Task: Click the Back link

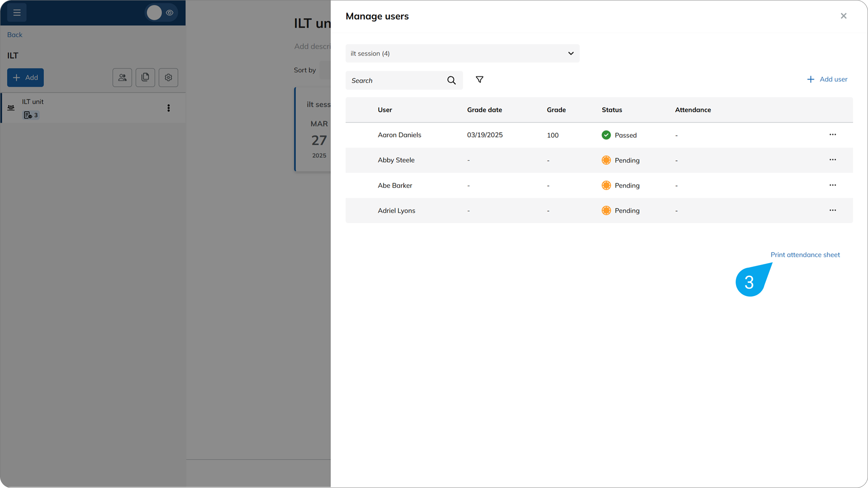Action: (15, 35)
